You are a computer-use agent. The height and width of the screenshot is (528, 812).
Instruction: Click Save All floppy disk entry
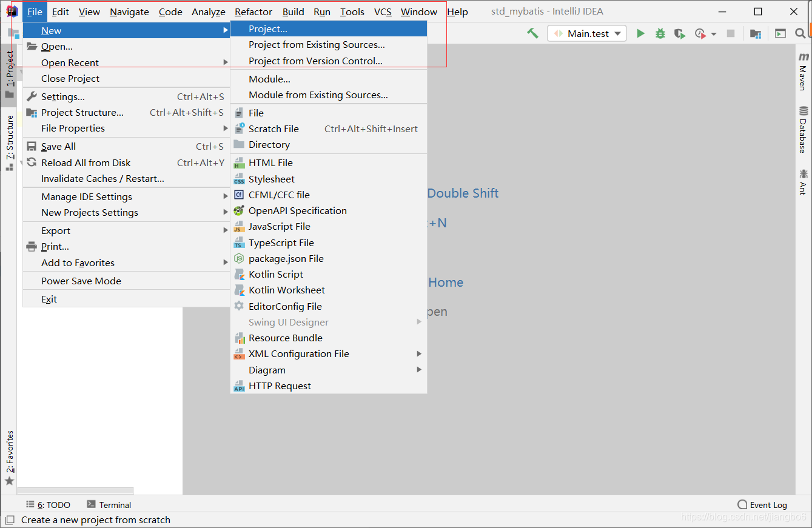click(126, 146)
